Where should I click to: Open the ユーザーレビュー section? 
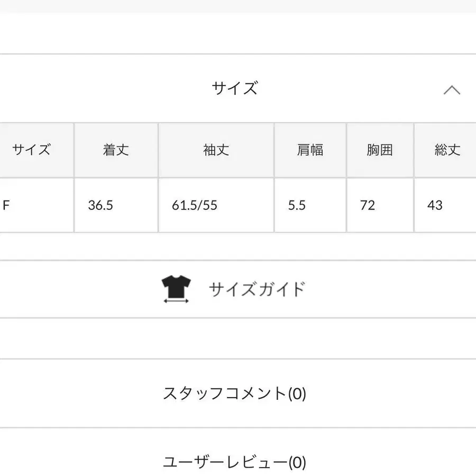pyautogui.click(x=225, y=463)
